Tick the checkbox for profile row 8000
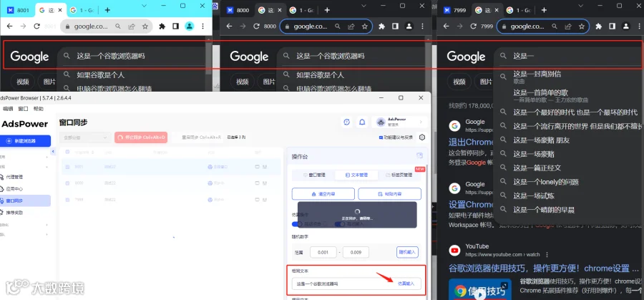 pyautogui.click(x=67, y=183)
